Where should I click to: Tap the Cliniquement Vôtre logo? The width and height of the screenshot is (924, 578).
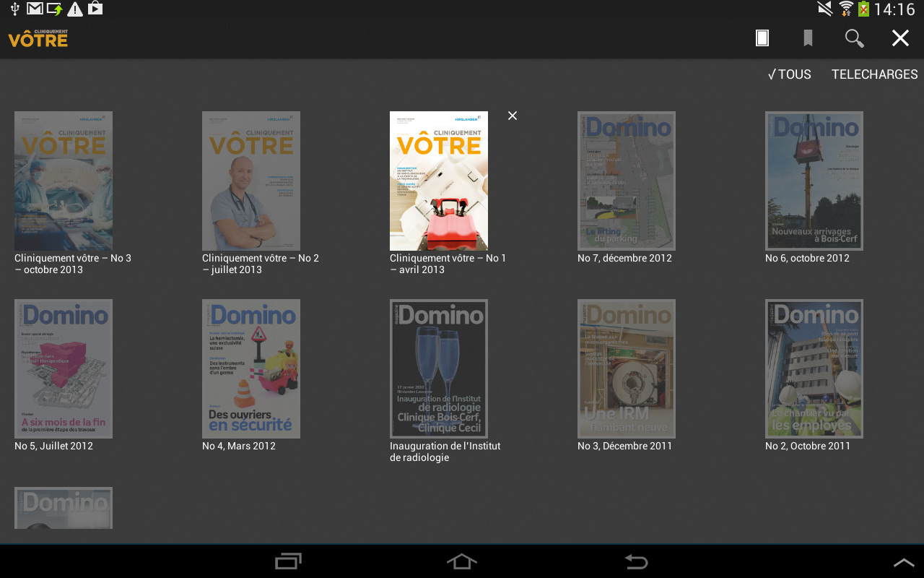point(38,38)
